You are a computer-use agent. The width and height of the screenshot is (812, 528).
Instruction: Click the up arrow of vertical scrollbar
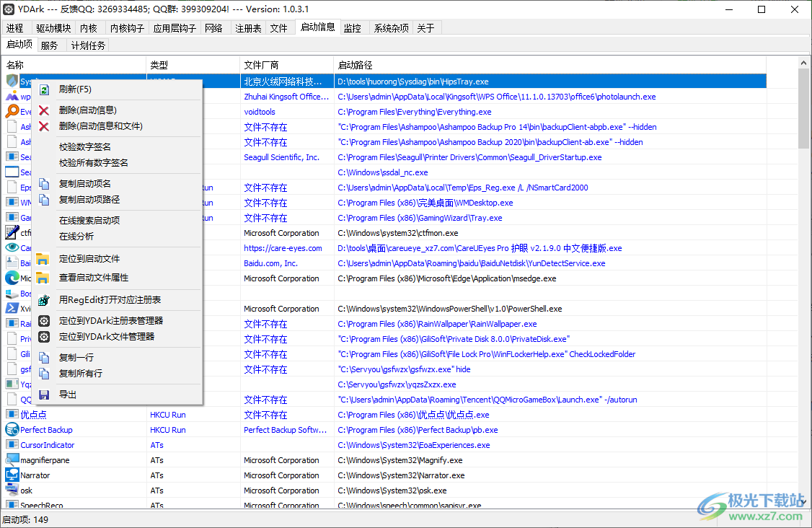(803, 63)
